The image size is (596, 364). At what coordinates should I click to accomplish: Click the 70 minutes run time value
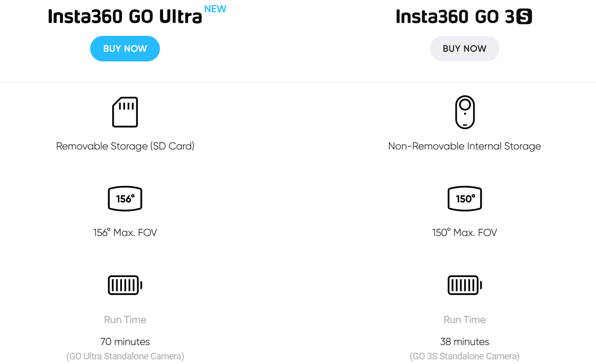click(x=125, y=341)
